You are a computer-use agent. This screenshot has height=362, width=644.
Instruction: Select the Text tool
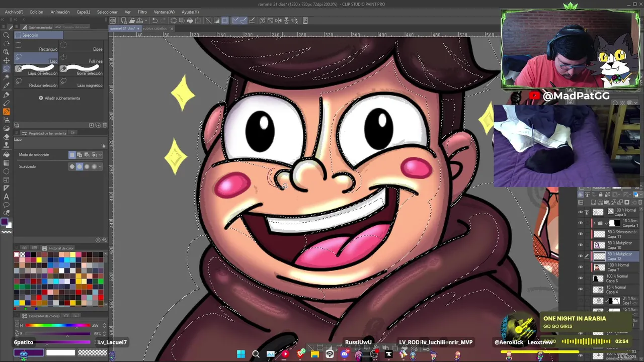coord(6,197)
